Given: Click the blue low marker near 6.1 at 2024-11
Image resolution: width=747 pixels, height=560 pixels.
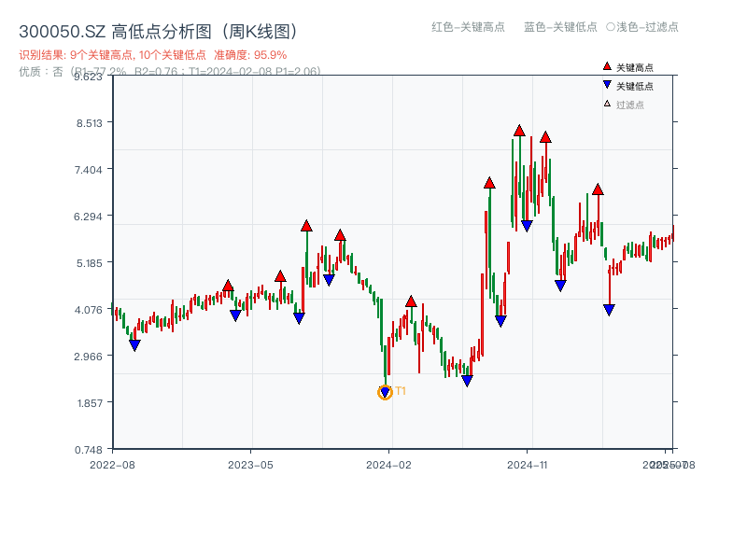Looking at the screenshot, I should tap(527, 226).
